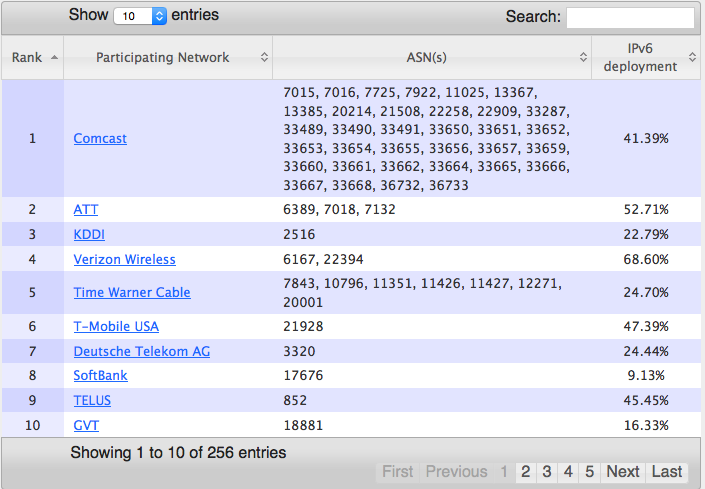
Task: Open the Time Warner Cable link
Action: click(x=132, y=293)
